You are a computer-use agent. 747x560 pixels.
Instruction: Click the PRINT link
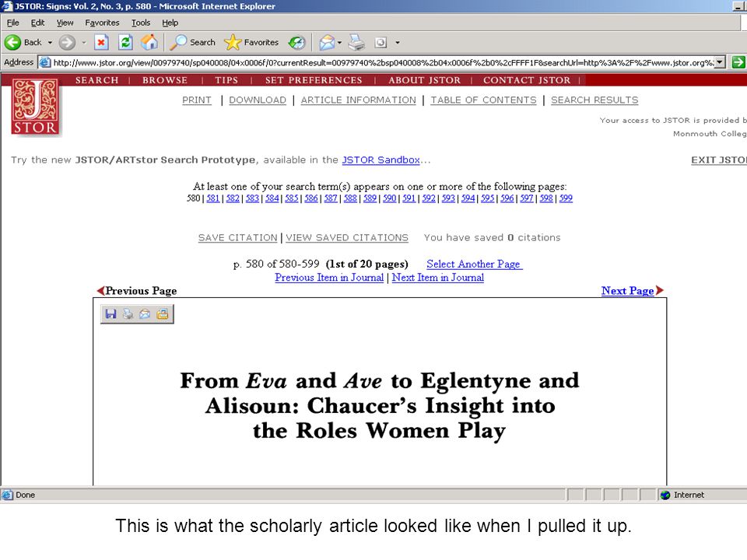coord(197,100)
